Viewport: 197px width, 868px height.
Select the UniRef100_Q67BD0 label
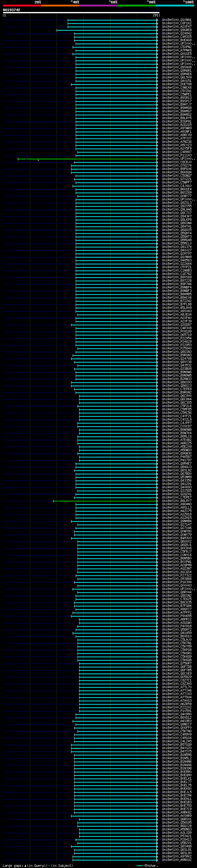tap(176, 474)
